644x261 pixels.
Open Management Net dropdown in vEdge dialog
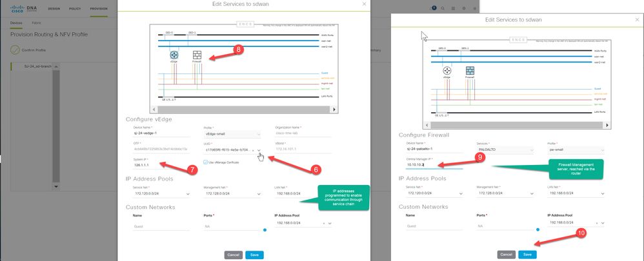click(x=257, y=194)
